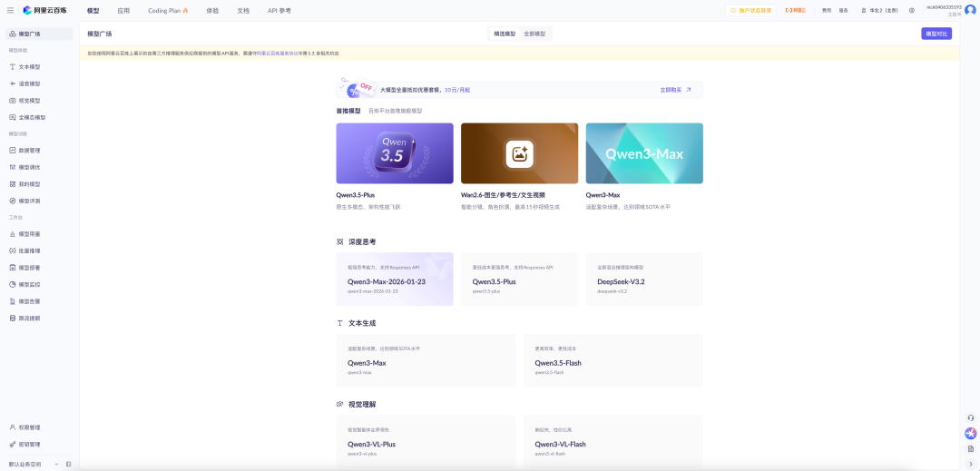Viewport: 980px width, 471px height.
Task: Click the 账户状态异常 warning button
Action: pos(750,11)
